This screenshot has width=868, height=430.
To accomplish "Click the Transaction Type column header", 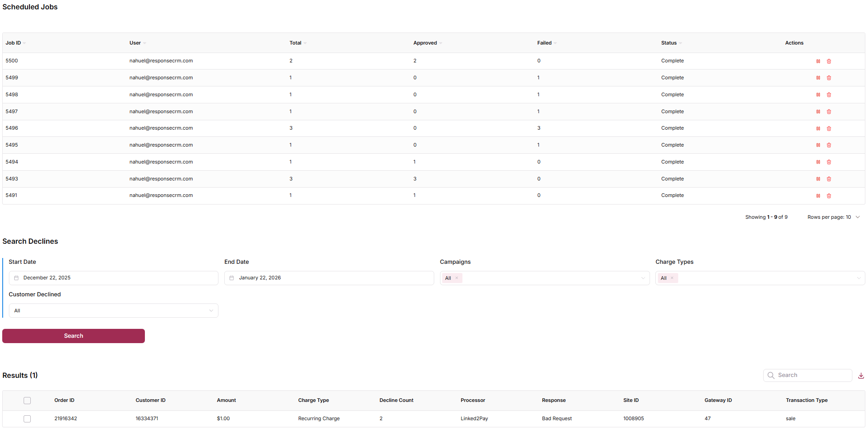I will tap(806, 401).
